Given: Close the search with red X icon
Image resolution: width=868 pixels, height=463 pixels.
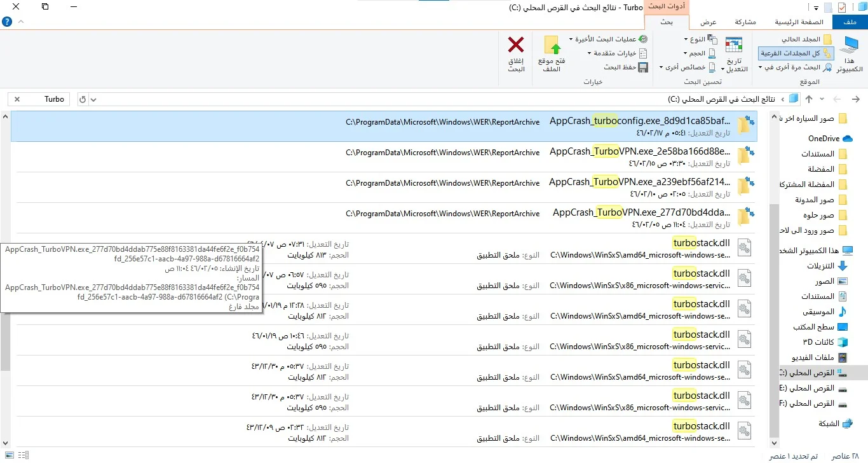Looking at the screenshot, I should (x=516, y=45).
